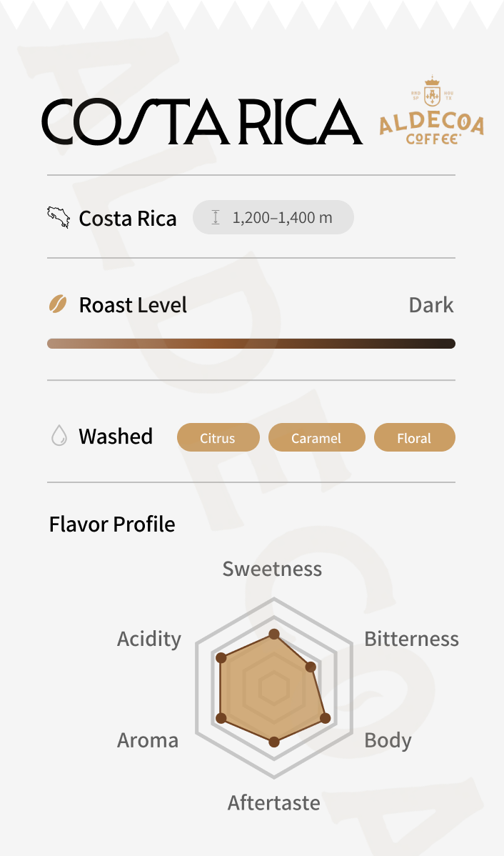Click the coffee bean roast icon

[x=58, y=305]
